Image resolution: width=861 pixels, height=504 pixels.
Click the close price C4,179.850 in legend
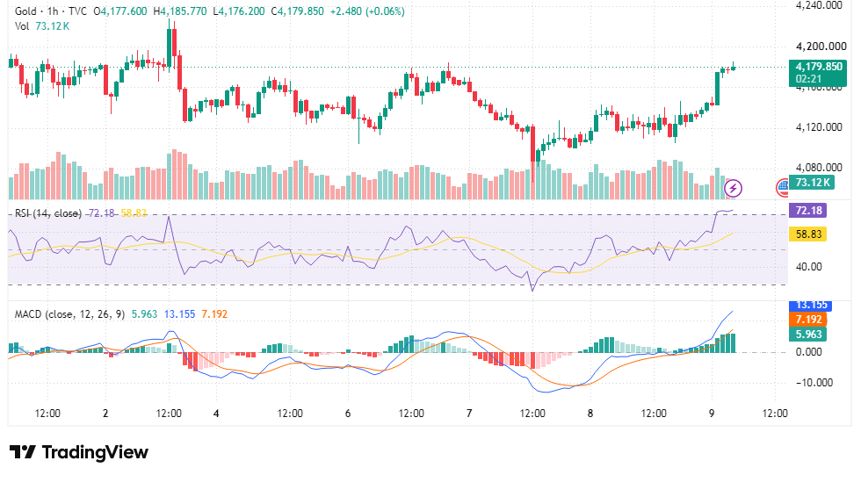(x=297, y=11)
